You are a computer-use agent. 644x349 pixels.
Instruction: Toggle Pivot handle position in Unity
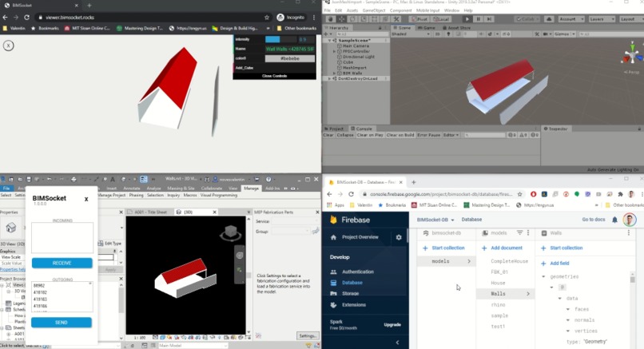tap(419, 19)
